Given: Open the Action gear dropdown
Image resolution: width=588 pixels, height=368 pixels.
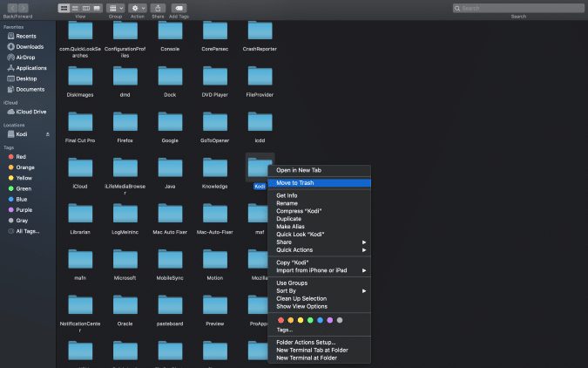Looking at the screenshot, I should tap(138, 8).
